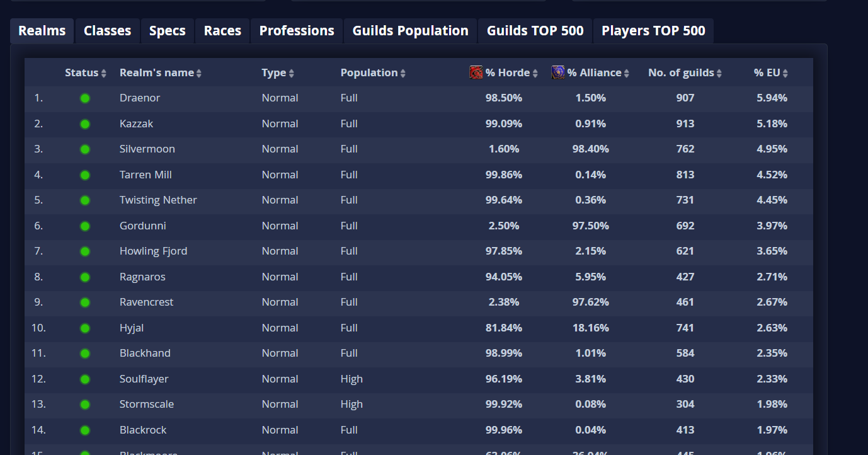Screen dimensions: 868x455
Task: Sort realms by Population column
Action: point(369,72)
